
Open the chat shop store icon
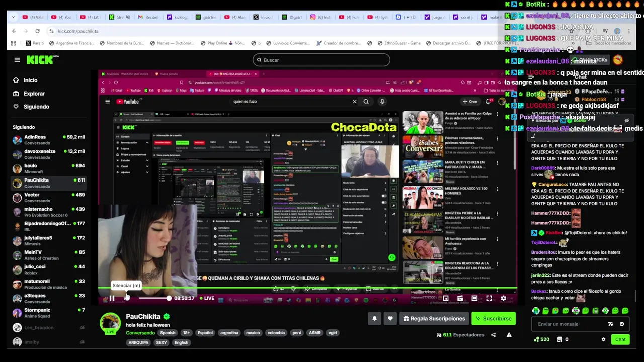click(x=559, y=339)
